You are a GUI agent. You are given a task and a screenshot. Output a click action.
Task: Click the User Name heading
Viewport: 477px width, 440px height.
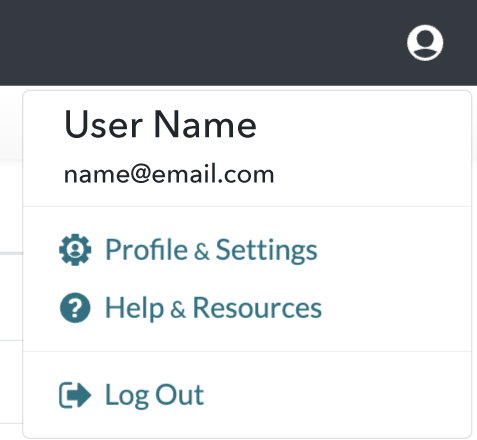pyautogui.click(x=160, y=125)
